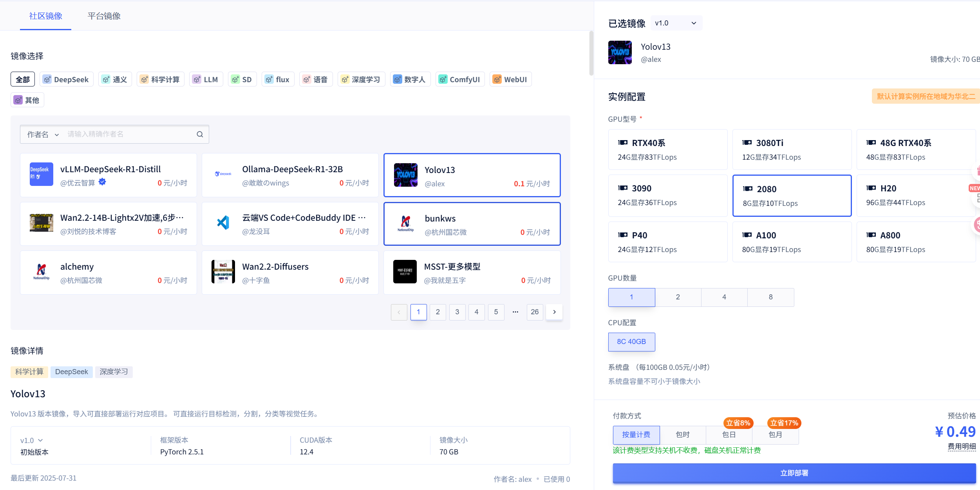Click the SD tag cube icon
Image resolution: width=980 pixels, height=490 pixels.
pos(235,79)
